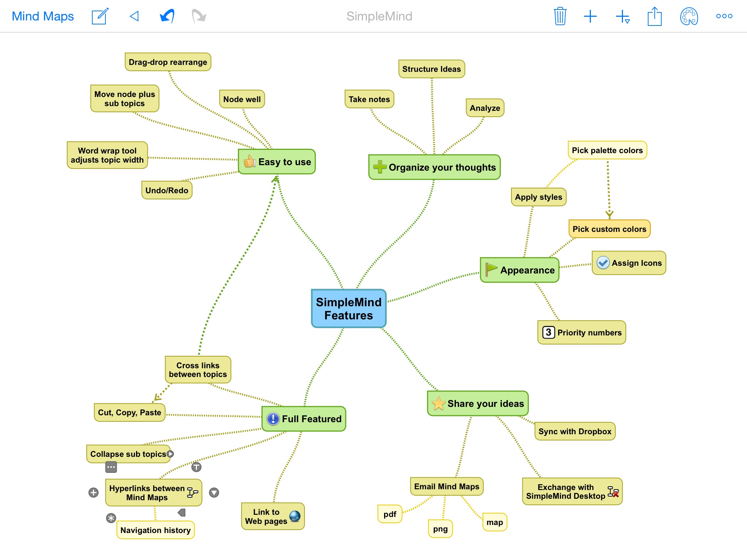Select the pdf topic
The height and width of the screenshot is (560, 747).
pyautogui.click(x=390, y=514)
